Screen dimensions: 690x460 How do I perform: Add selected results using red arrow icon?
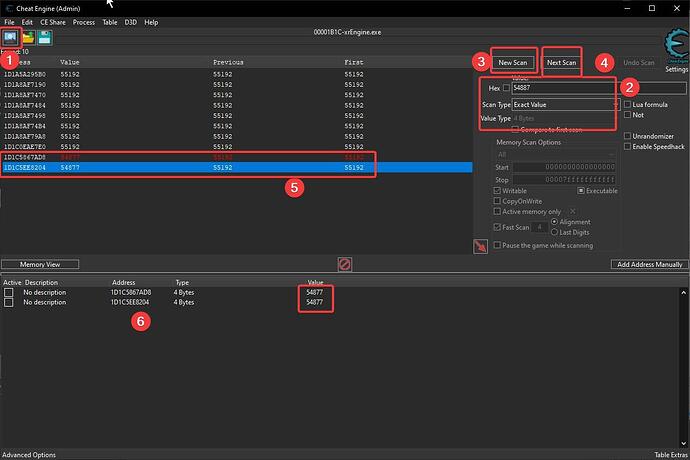coord(481,247)
